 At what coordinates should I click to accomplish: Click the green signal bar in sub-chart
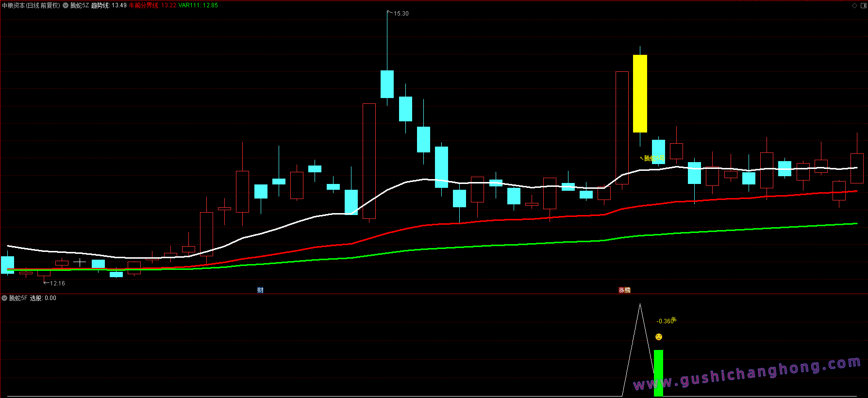658,372
